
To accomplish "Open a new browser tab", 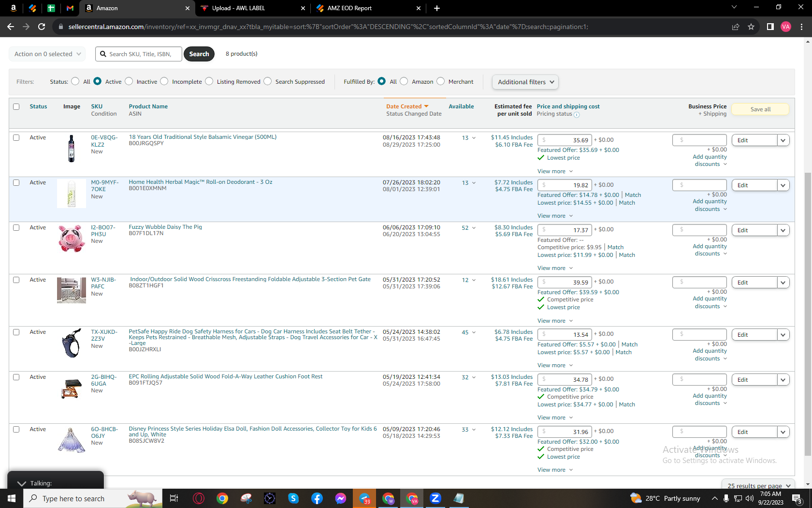I will pyautogui.click(x=437, y=8).
